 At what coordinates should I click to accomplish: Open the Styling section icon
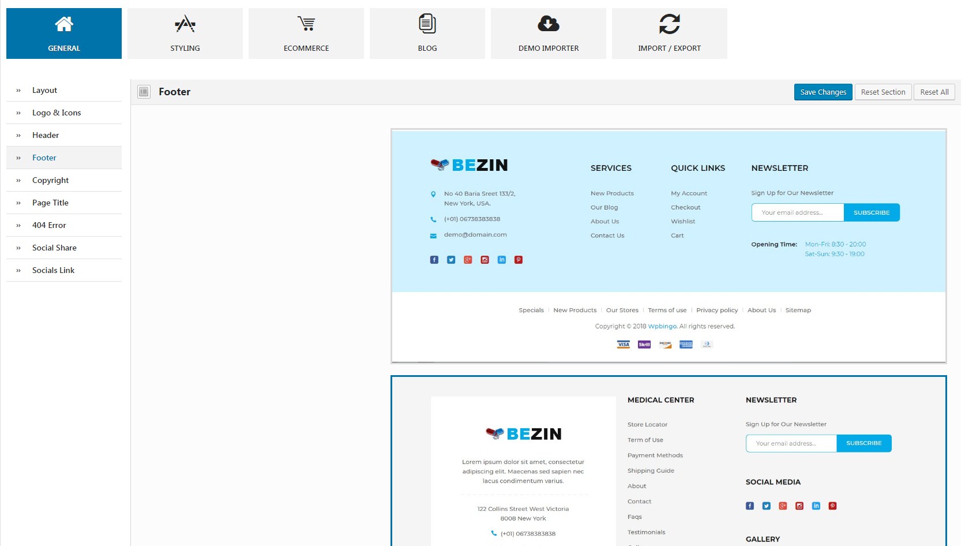pos(185,24)
